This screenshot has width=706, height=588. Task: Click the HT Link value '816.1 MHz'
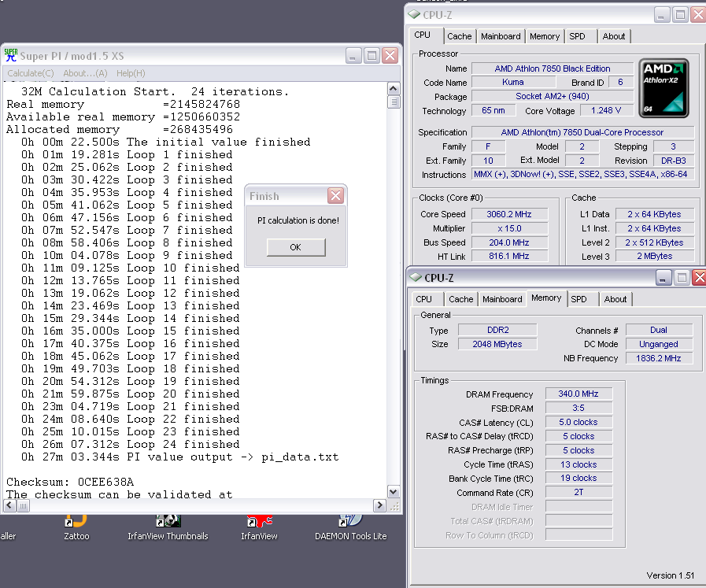[509, 256]
